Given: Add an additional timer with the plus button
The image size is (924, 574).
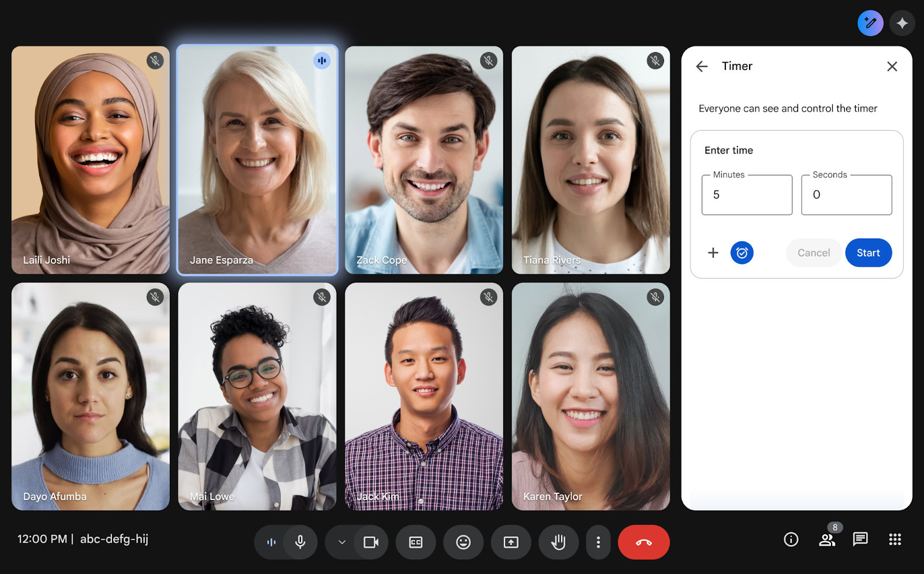Looking at the screenshot, I should 713,252.
